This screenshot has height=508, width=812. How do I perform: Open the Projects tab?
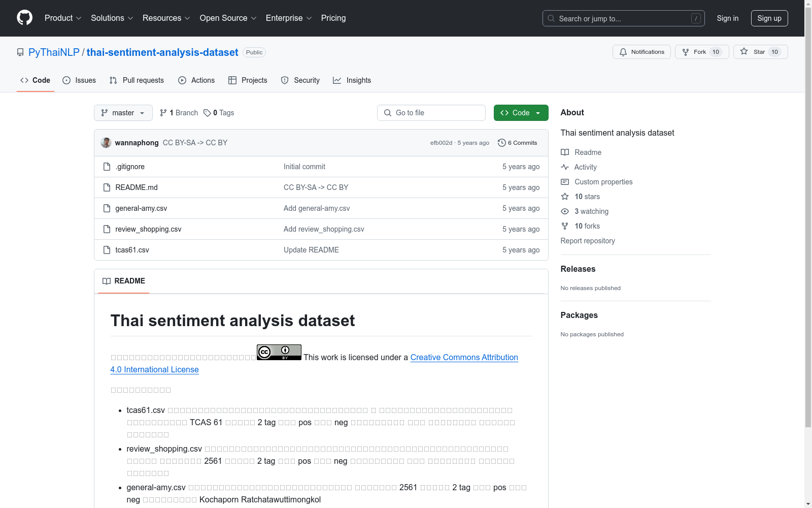tap(248, 80)
